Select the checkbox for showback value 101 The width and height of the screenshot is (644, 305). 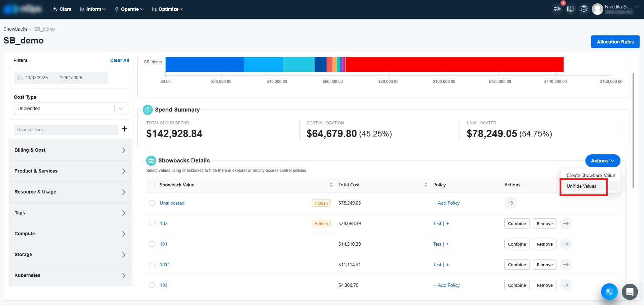(x=152, y=244)
